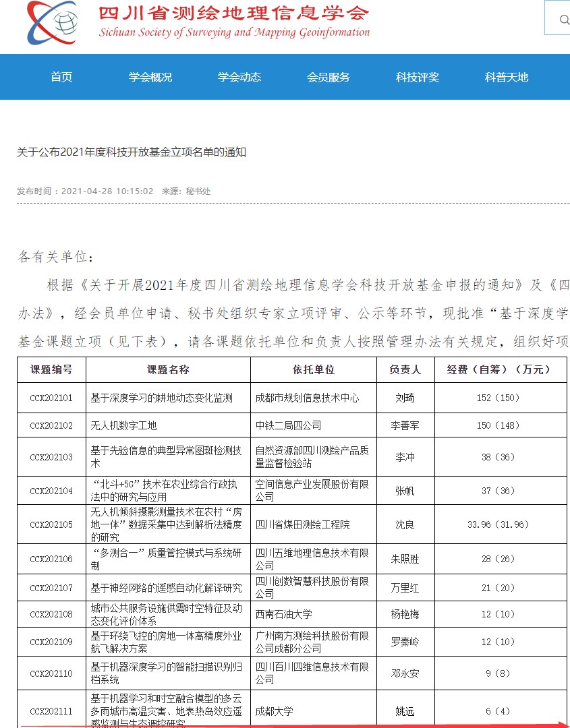Click 西南石油大学 in the table

pos(284,614)
